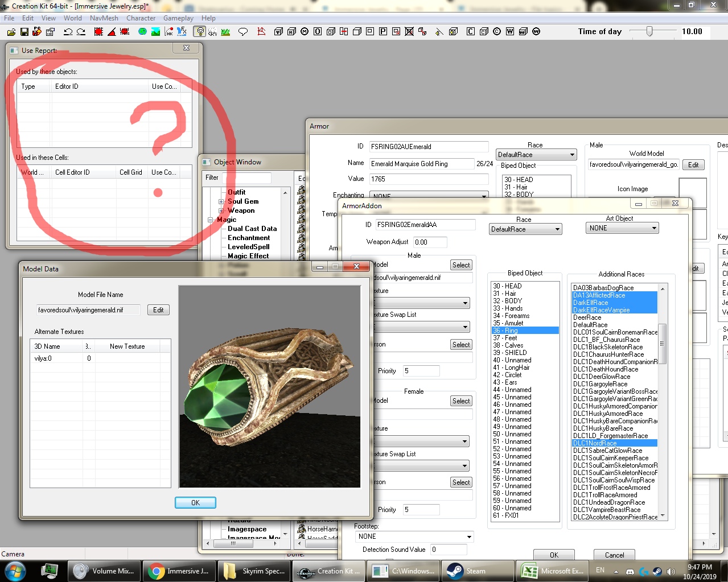The image size is (728, 582).
Task: Click the world globe toolbar icon
Action: pyautogui.click(x=142, y=32)
